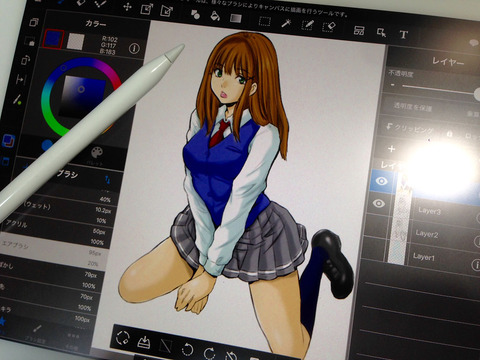Tap the save icon in bottom bar
Image resolution: width=480 pixels, height=360 pixels.
point(144,341)
